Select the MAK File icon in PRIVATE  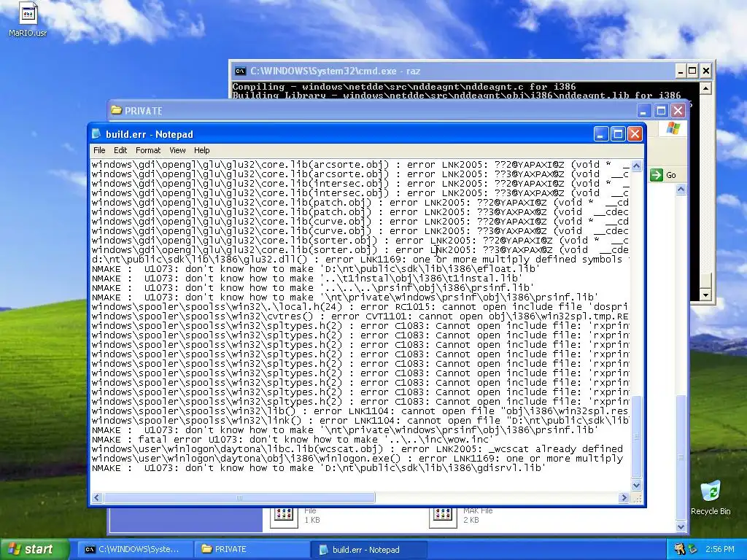coord(443,516)
